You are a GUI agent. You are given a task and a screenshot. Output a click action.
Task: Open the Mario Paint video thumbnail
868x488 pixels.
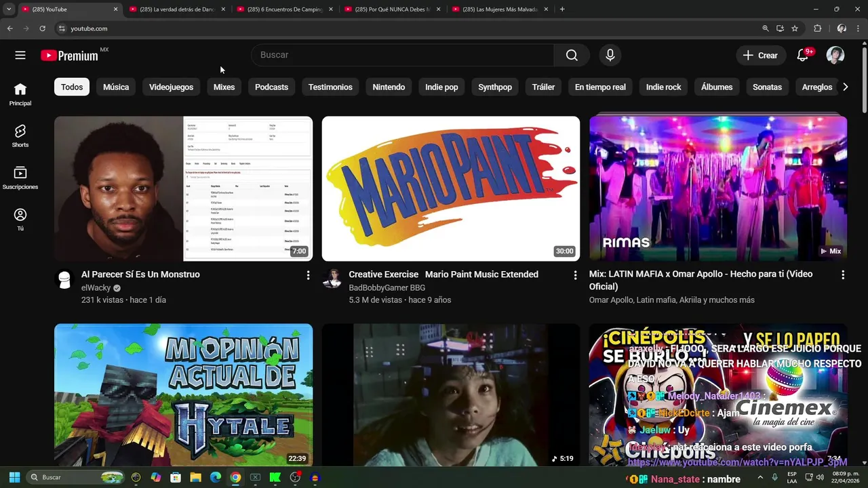click(x=451, y=188)
